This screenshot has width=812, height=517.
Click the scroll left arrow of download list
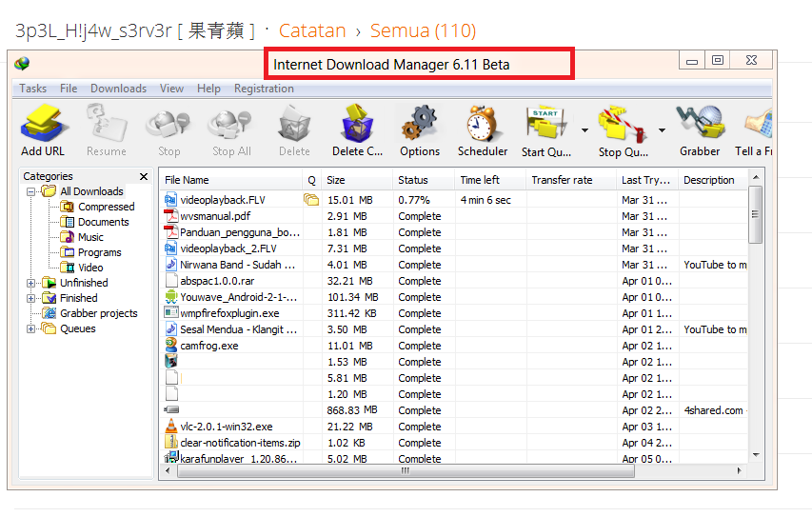168,471
